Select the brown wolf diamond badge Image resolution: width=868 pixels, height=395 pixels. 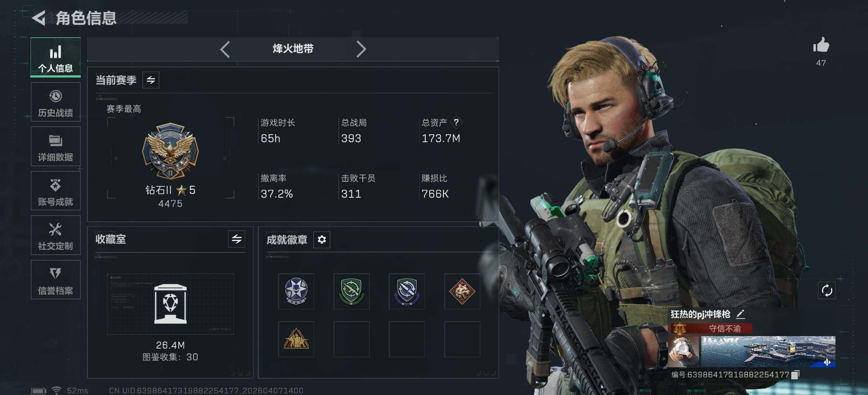[462, 291]
